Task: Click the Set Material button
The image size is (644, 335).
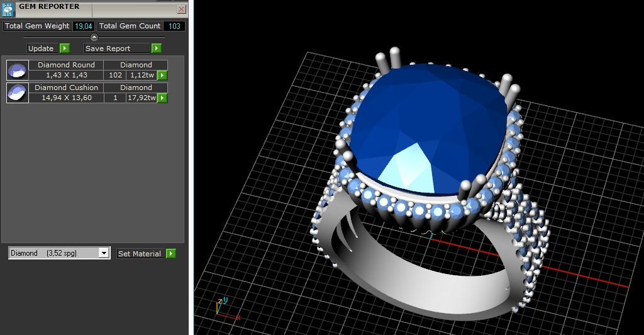Action: point(141,254)
